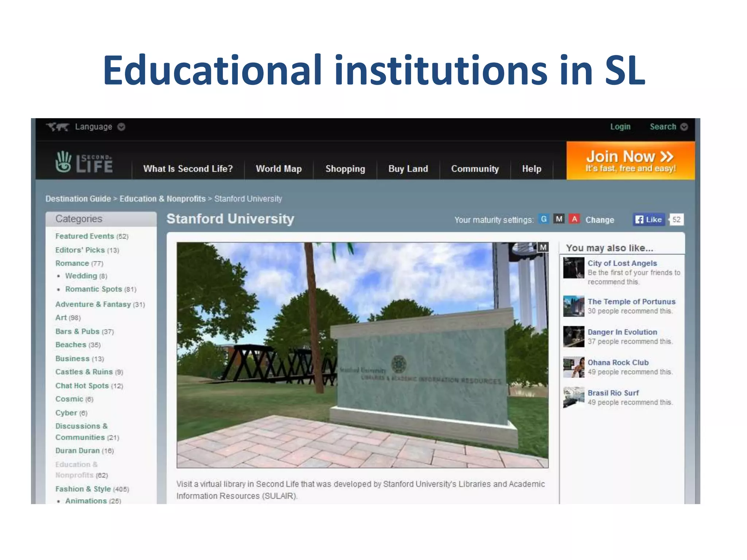Screen dimensions: 747x560
Task: Toggle the A maturity setting
Action: (x=575, y=219)
